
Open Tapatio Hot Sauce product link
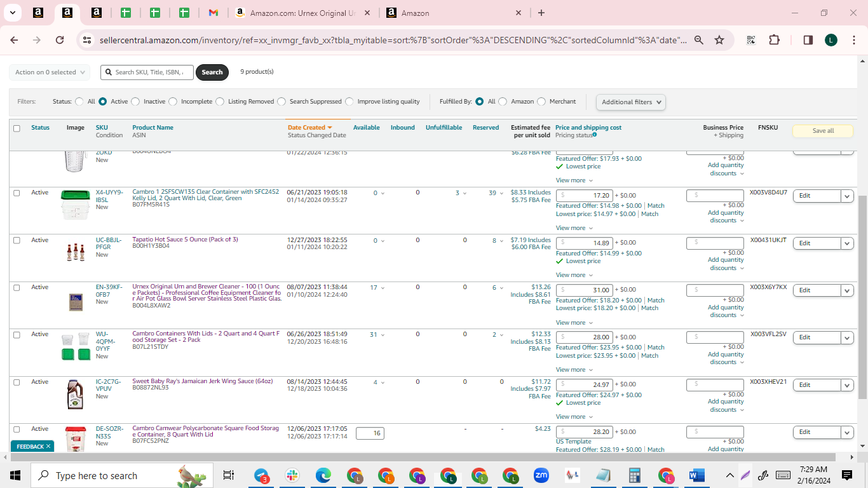(x=185, y=240)
